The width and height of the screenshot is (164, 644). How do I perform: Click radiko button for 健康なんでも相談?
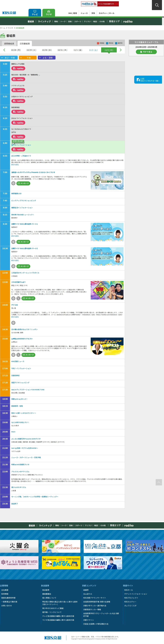click(18, 68)
